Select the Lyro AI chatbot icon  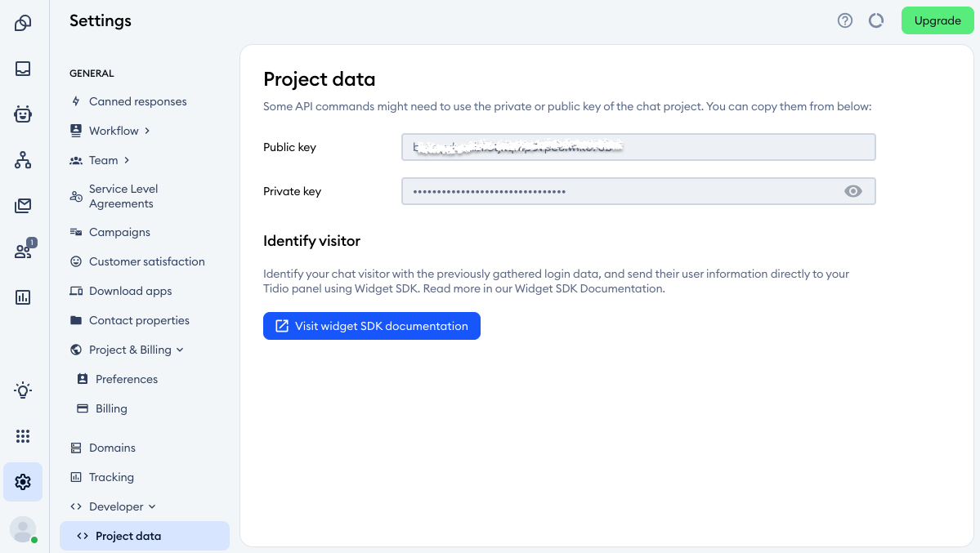coord(23,114)
